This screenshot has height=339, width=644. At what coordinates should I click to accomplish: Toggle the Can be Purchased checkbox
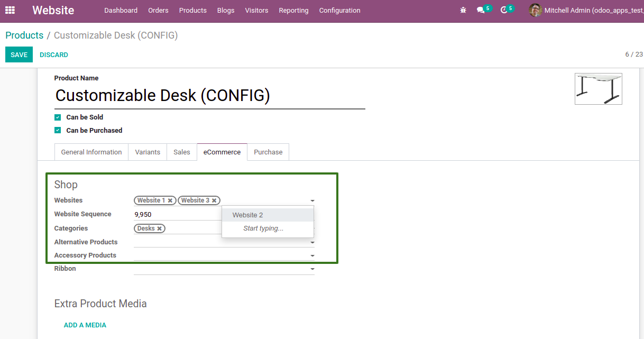click(58, 131)
